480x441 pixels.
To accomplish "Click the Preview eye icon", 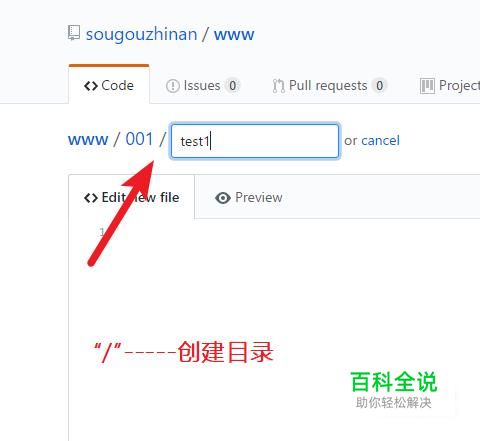I will point(223,198).
